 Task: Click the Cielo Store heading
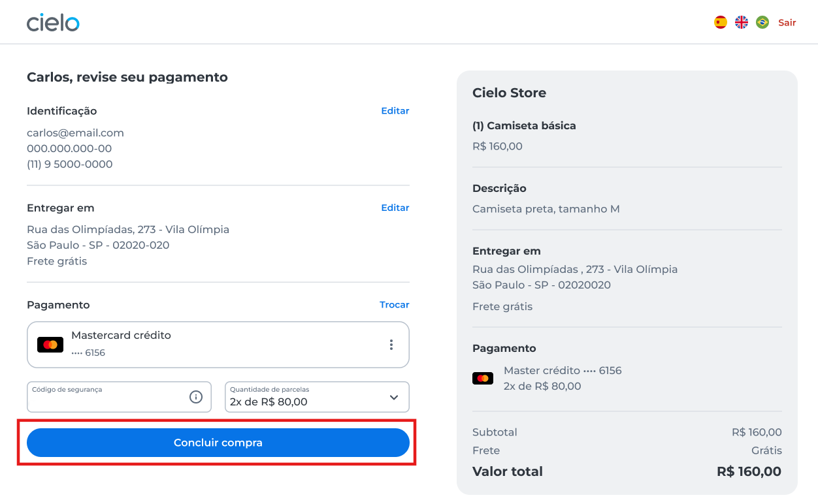(x=509, y=93)
